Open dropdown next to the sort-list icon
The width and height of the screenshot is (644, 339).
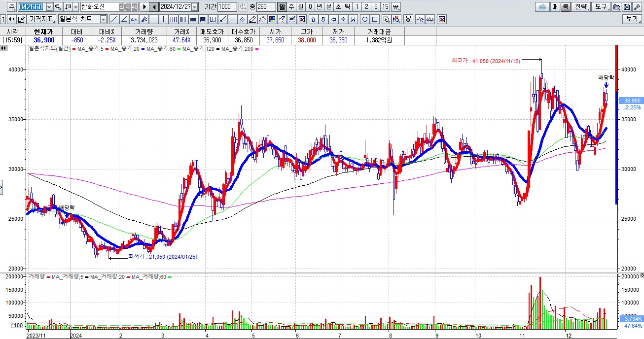pyautogui.click(x=75, y=7)
